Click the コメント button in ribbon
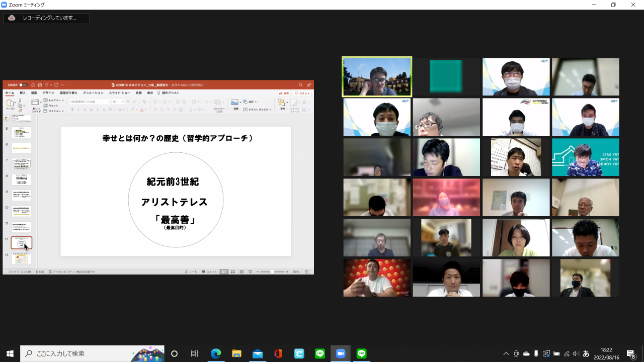 [302, 93]
